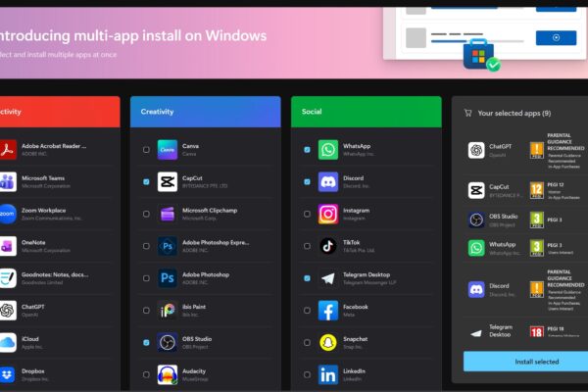
Task: Check the Microsoft Clipchamp checkbox
Action: (x=146, y=215)
